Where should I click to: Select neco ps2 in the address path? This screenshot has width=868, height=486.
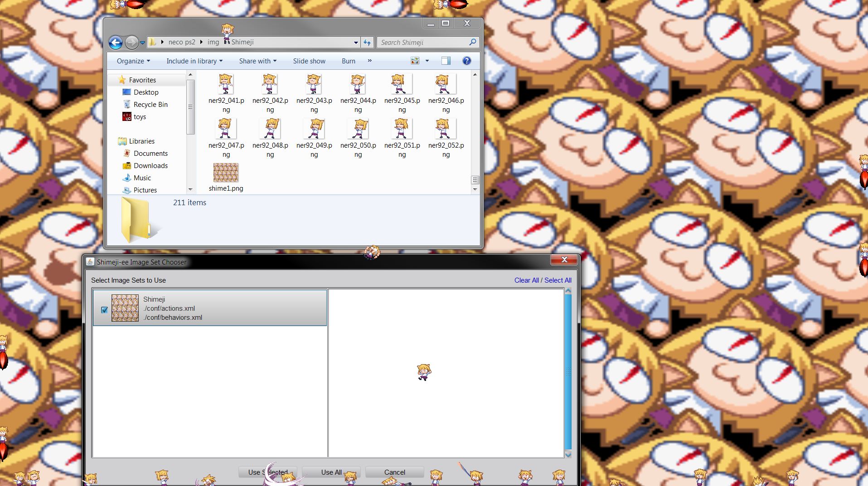pyautogui.click(x=182, y=42)
